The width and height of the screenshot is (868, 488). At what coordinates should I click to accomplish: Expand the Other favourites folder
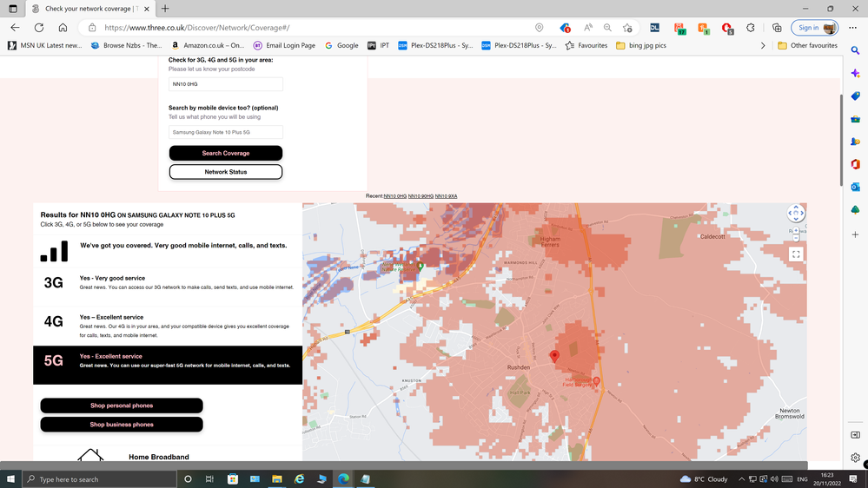[x=808, y=45]
